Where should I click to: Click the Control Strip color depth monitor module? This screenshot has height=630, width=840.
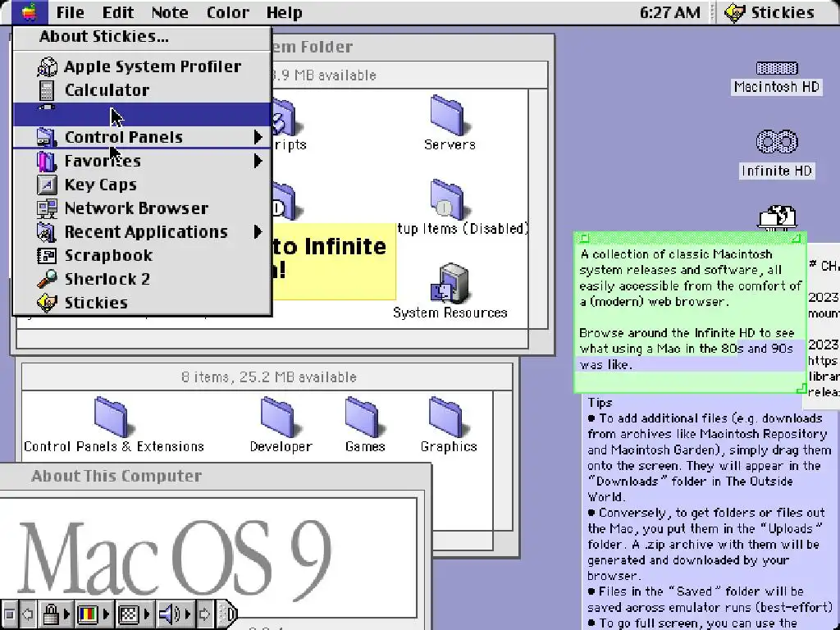87,614
